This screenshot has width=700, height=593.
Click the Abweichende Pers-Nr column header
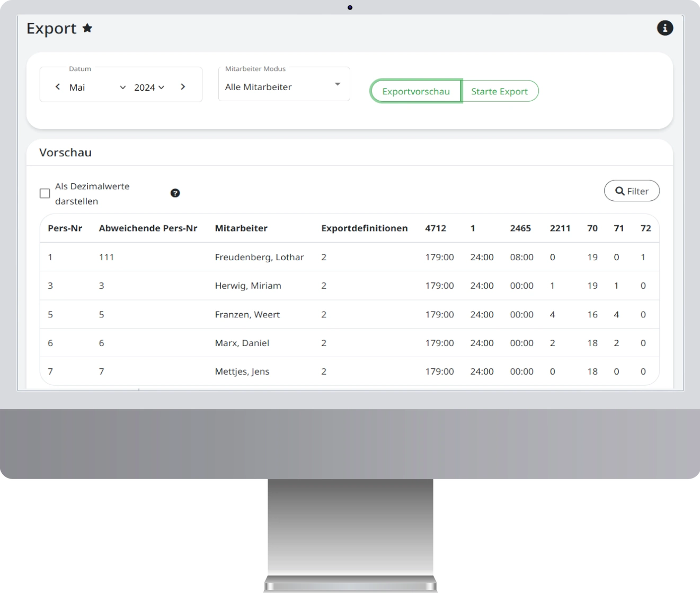click(148, 228)
